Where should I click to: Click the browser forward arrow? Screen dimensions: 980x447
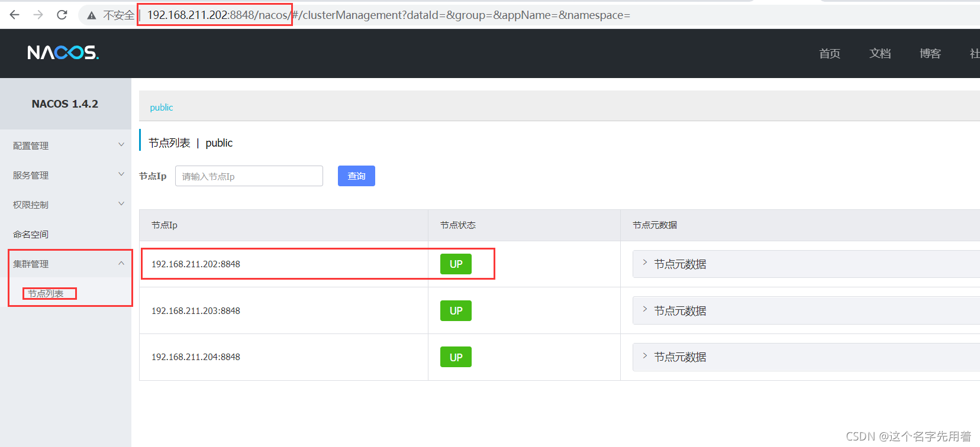point(38,15)
